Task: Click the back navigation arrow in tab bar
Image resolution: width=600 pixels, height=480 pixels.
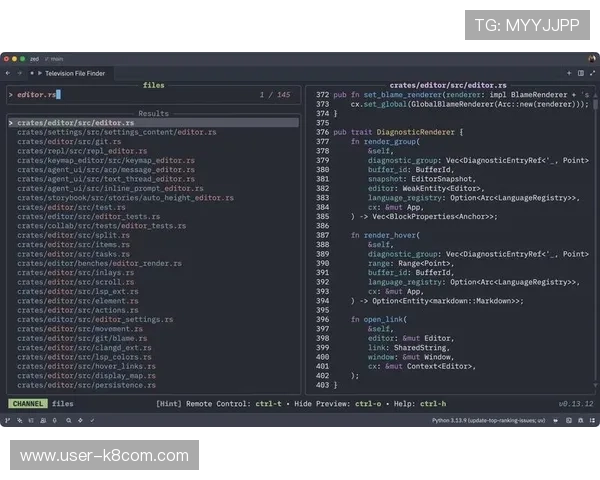Action: (8, 73)
